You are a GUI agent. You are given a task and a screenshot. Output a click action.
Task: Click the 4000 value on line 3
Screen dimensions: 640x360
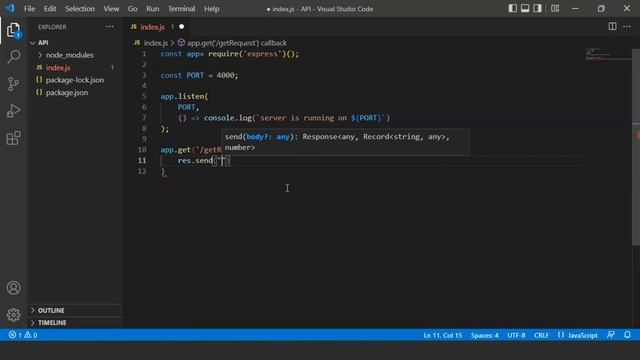pos(225,75)
